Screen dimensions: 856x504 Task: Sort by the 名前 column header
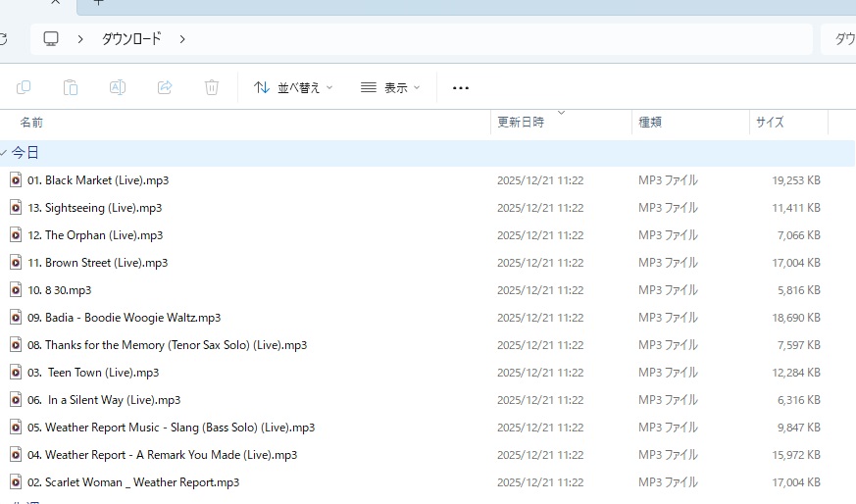pyautogui.click(x=31, y=123)
